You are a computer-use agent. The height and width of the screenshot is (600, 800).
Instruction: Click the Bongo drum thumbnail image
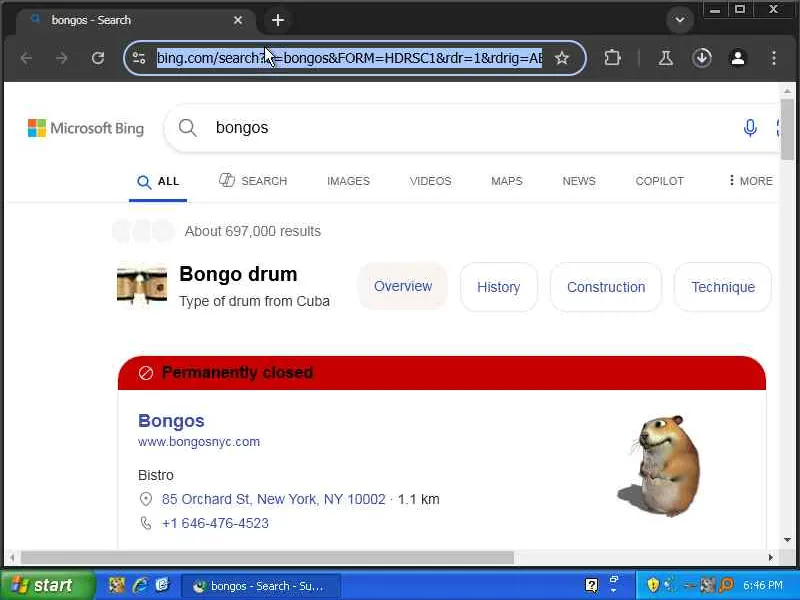tap(142, 286)
